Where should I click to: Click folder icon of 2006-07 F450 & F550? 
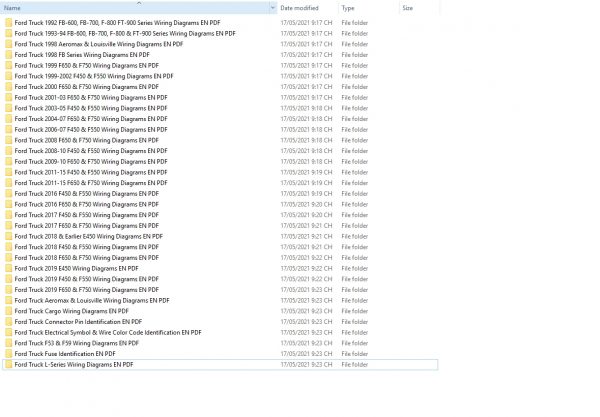tap(9, 130)
